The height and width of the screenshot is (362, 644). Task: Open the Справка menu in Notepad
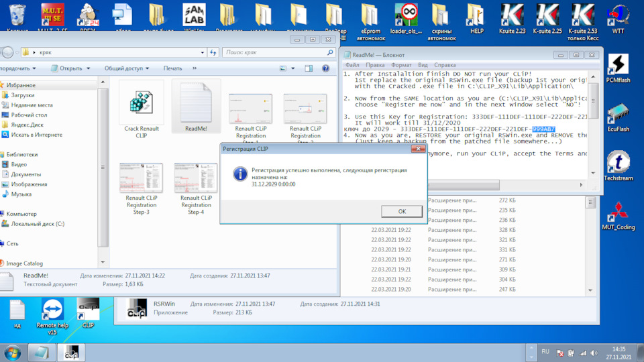[445, 65]
